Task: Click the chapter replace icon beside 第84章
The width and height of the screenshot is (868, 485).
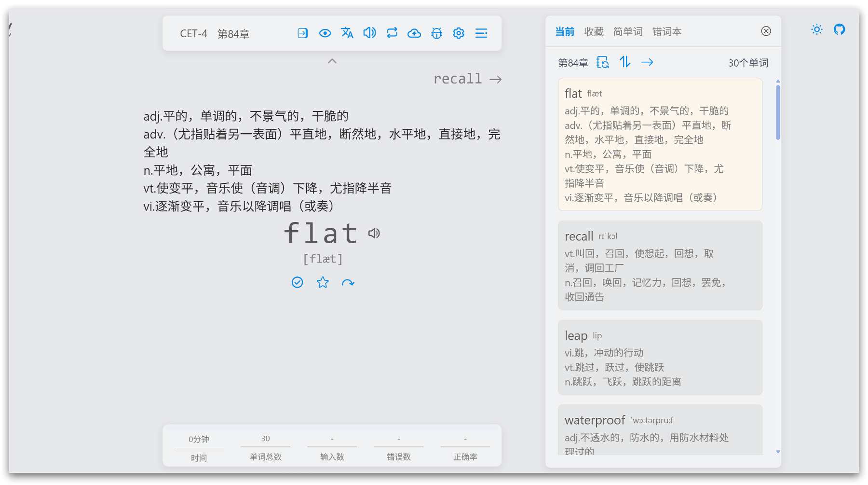Action: (x=603, y=62)
